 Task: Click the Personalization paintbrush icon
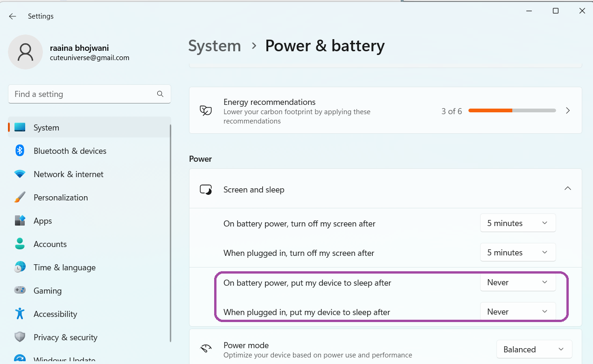point(20,197)
